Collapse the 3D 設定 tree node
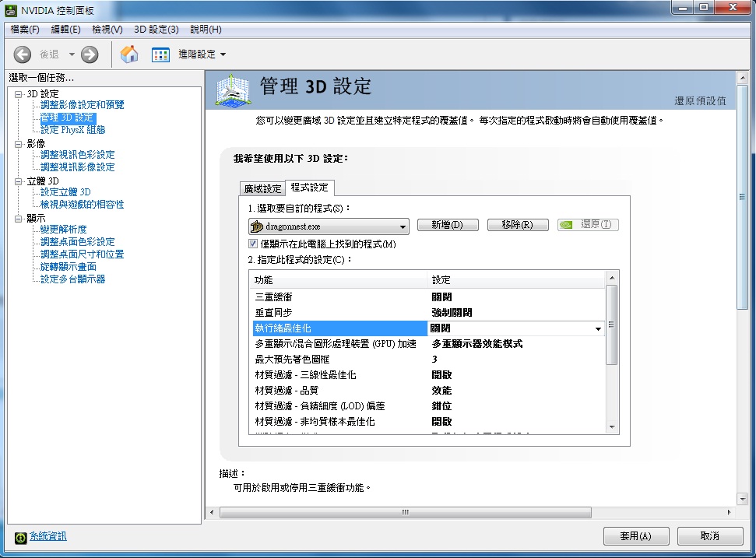This screenshot has width=756, height=558. coord(19,94)
